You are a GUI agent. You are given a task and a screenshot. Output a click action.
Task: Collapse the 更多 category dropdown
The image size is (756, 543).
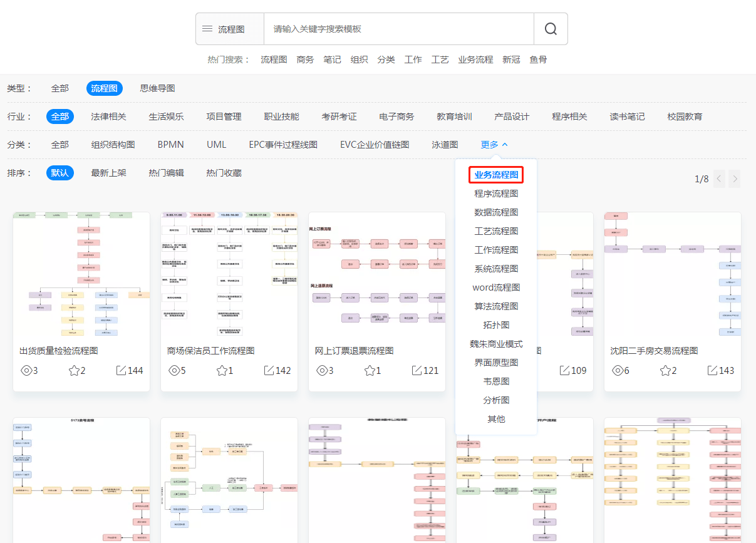tap(494, 145)
